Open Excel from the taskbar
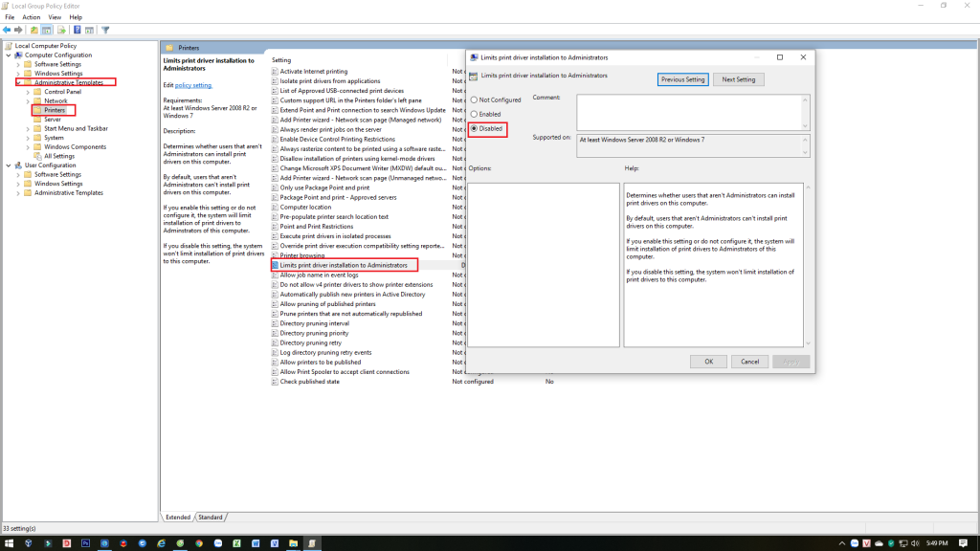 (x=237, y=543)
